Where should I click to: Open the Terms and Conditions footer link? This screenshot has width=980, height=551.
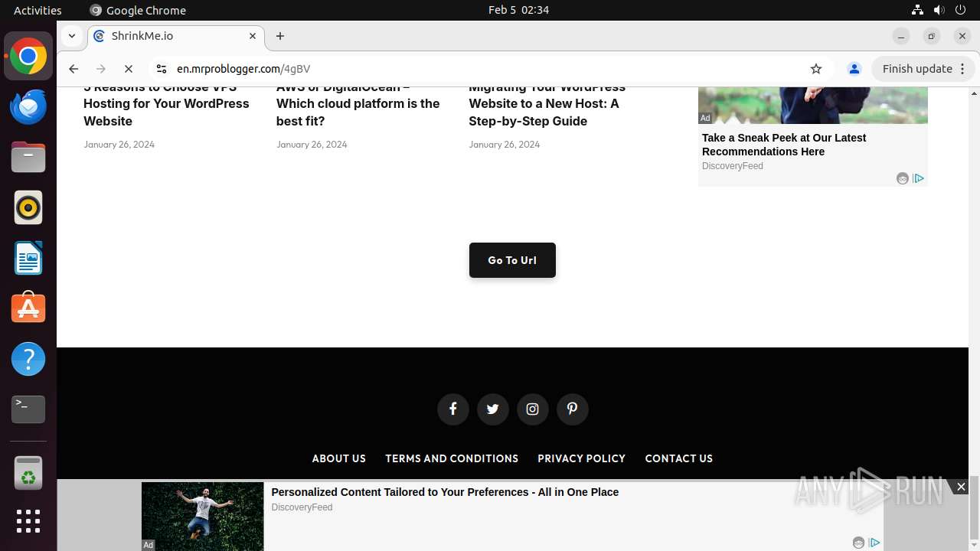pos(452,458)
